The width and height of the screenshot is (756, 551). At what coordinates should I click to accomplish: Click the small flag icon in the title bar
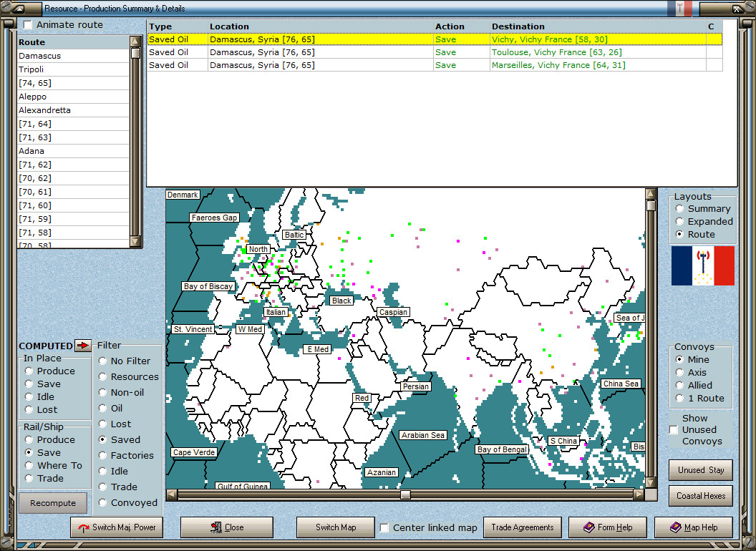[x=680, y=8]
